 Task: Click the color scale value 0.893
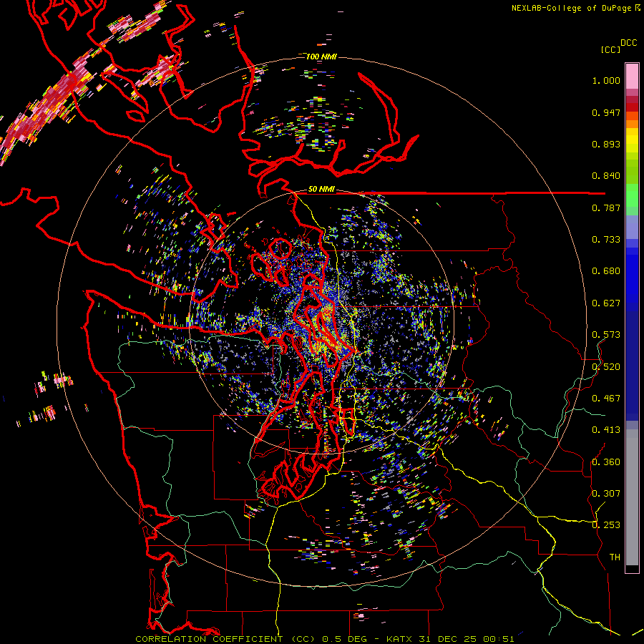(606, 144)
